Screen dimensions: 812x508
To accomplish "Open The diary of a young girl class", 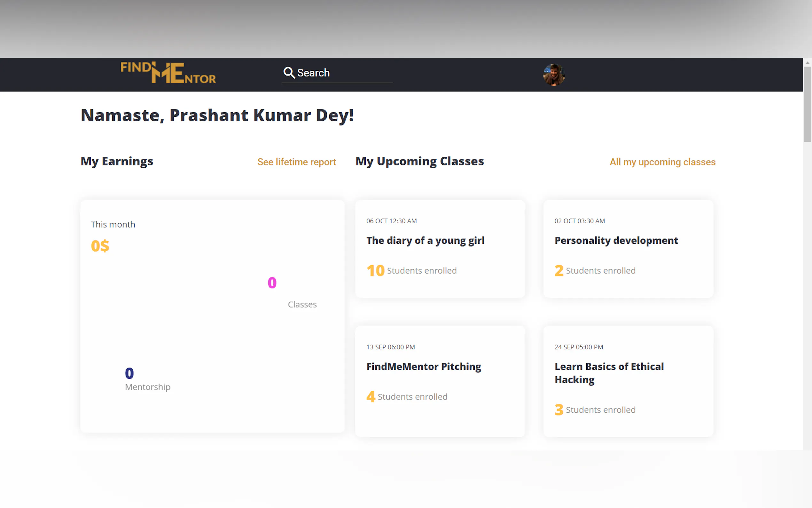I will [425, 241].
